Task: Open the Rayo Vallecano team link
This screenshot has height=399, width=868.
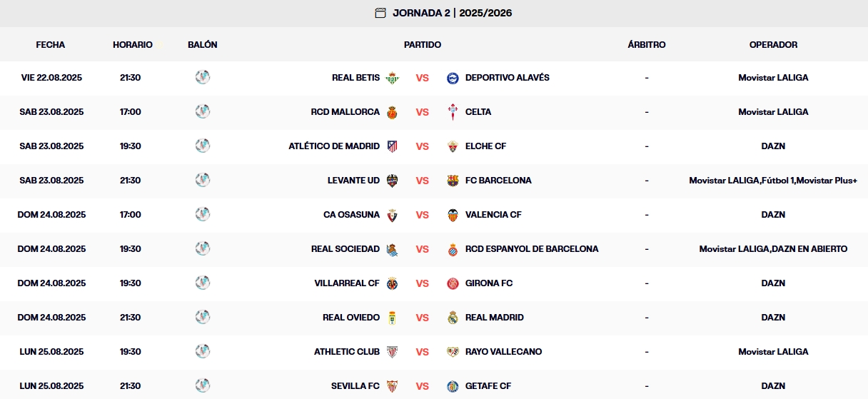Action: pyautogui.click(x=503, y=352)
